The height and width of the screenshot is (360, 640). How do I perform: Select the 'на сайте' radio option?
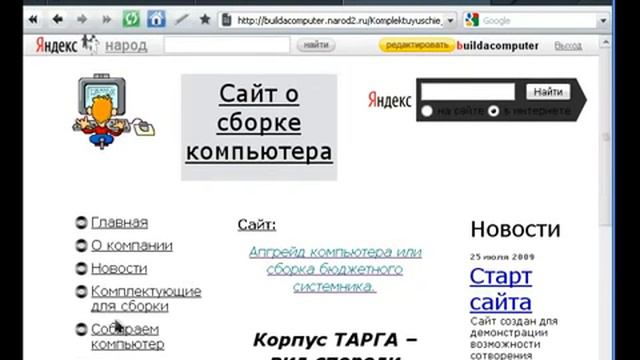click(x=427, y=111)
